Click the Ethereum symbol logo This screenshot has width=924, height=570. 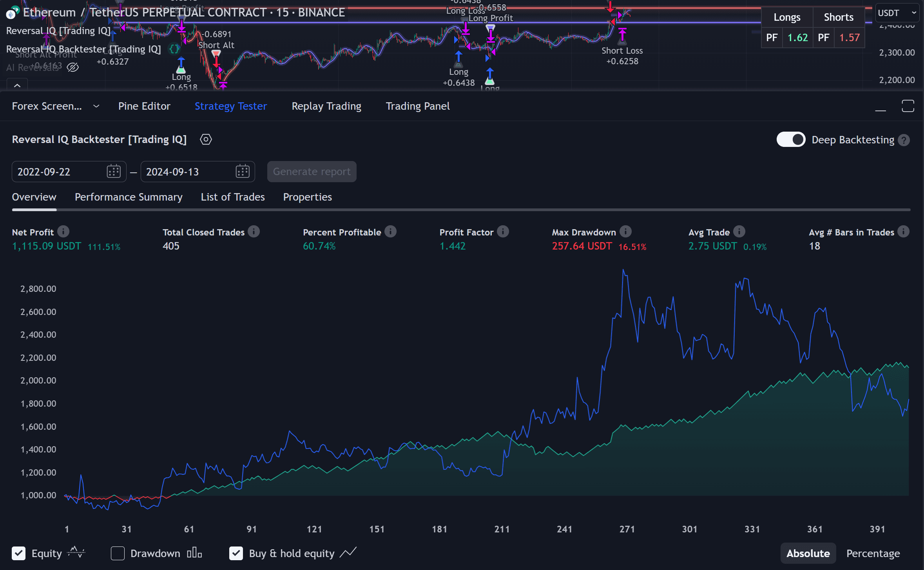click(x=12, y=13)
